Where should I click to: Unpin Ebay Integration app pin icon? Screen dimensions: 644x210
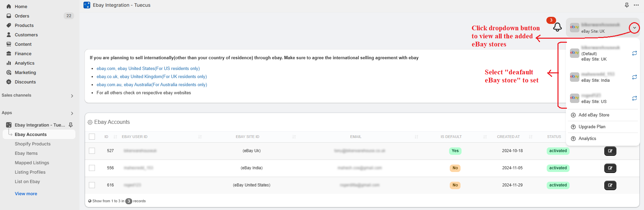coord(71,125)
